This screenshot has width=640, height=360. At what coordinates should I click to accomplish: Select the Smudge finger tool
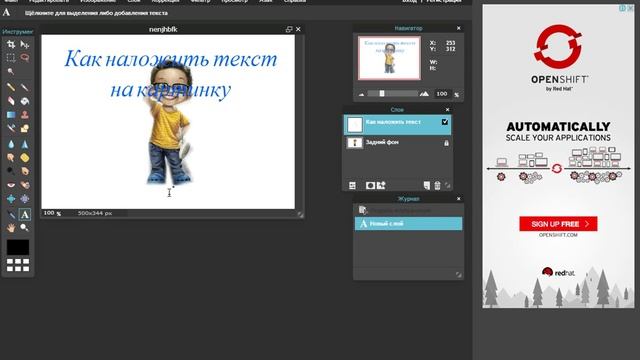(11, 158)
